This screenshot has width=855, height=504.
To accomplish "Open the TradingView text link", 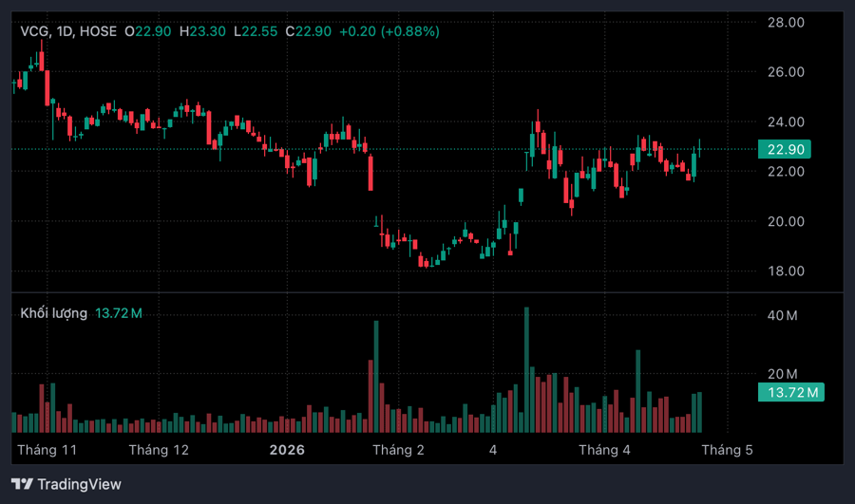I will click(x=80, y=484).
